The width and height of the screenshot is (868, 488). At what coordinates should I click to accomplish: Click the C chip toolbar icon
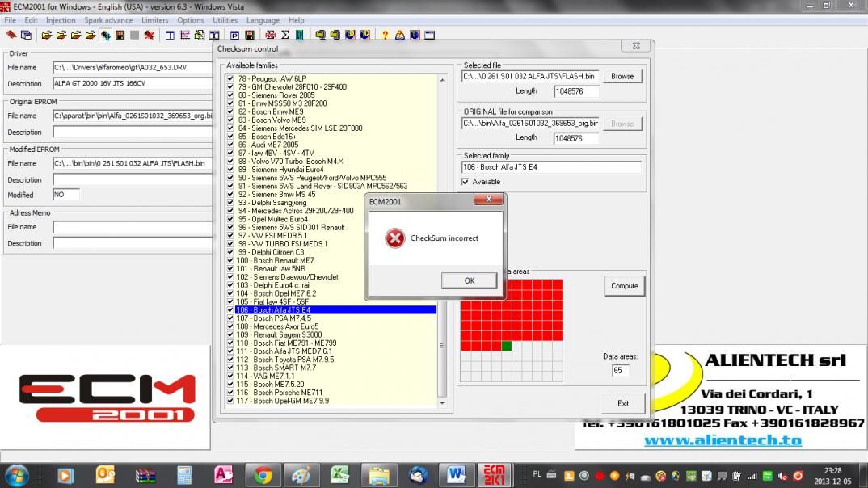364,35
